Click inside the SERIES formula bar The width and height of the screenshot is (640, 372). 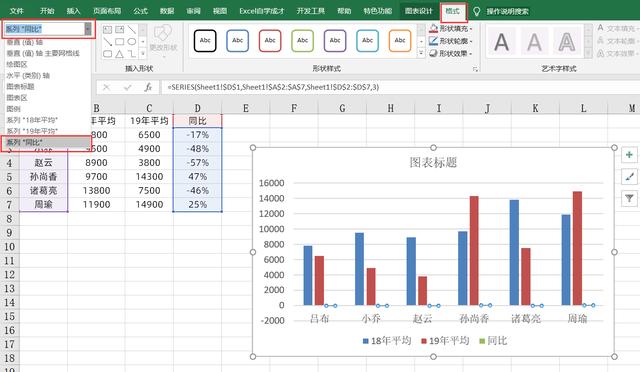click(400, 87)
